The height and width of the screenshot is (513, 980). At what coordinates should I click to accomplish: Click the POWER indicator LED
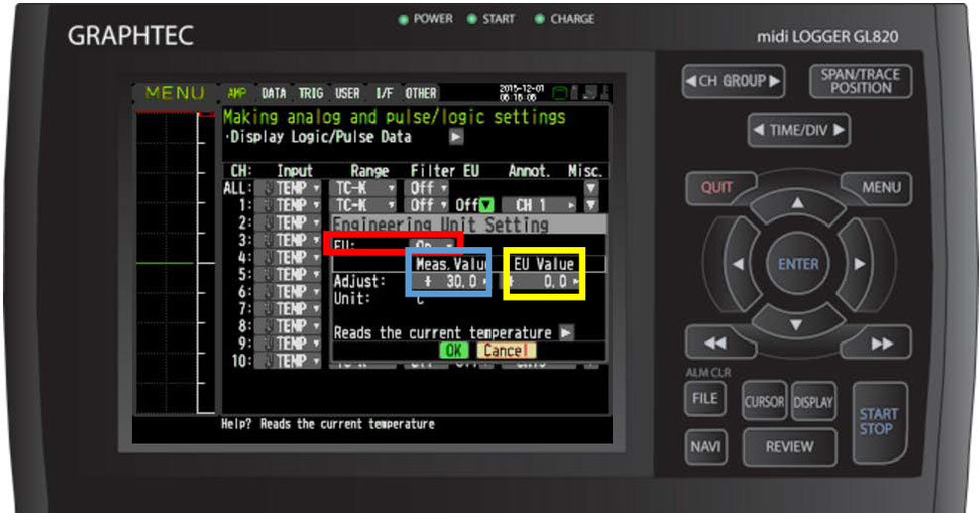[x=403, y=20]
